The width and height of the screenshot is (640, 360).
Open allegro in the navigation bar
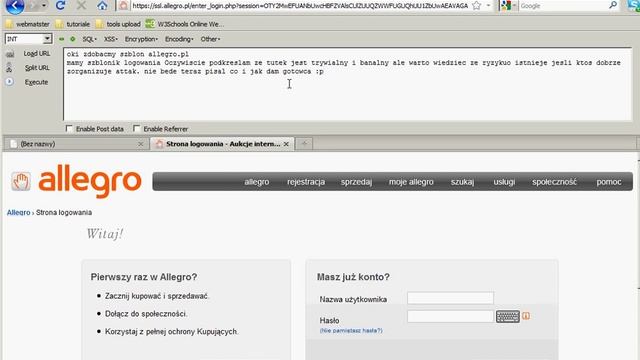[x=257, y=182]
